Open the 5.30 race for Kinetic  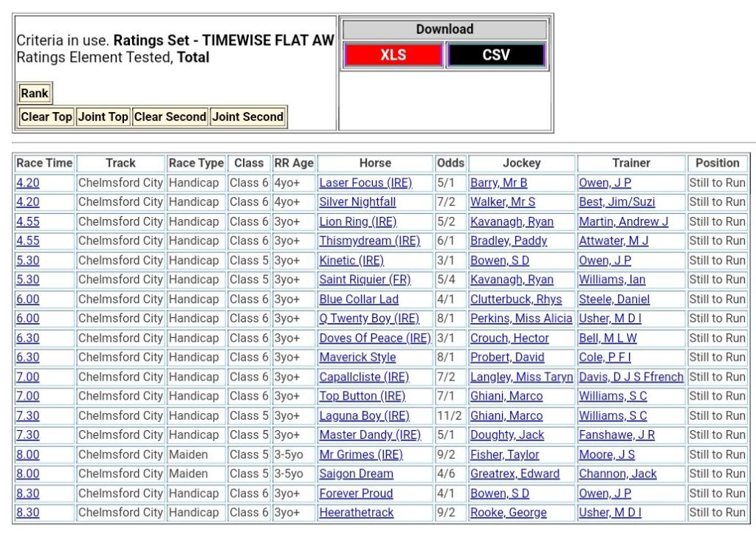click(x=28, y=260)
